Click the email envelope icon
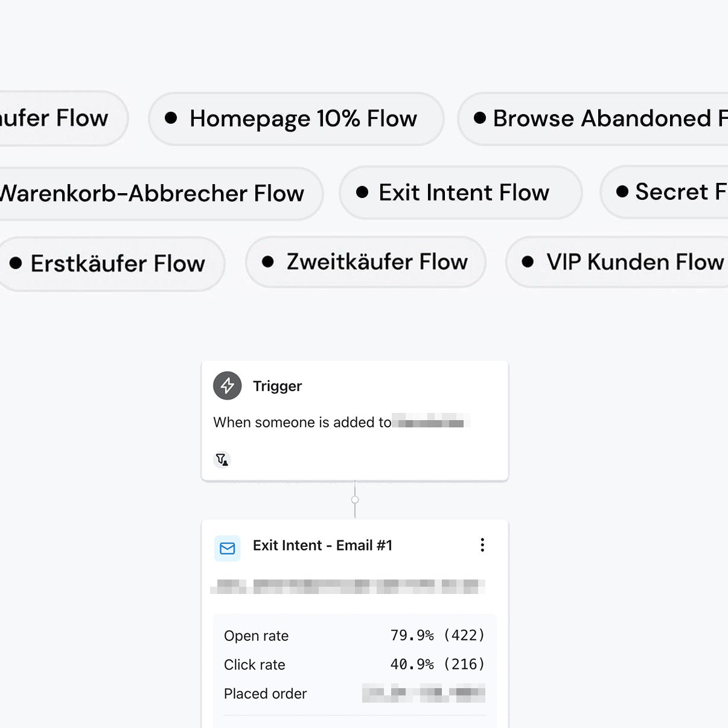The width and height of the screenshot is (728, 728). (x=228, y=548)
